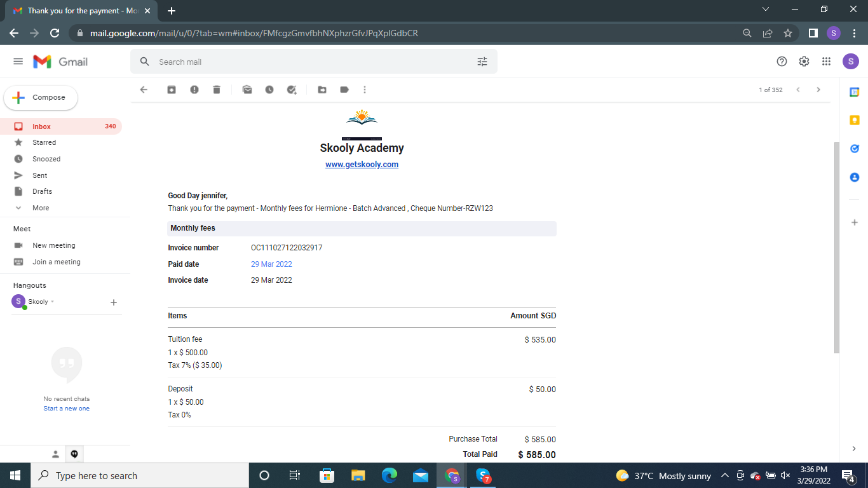The width and height of the screenshot is (868, 488).
Task: Click the email vertical scrollbar
Action: [836, 248]
